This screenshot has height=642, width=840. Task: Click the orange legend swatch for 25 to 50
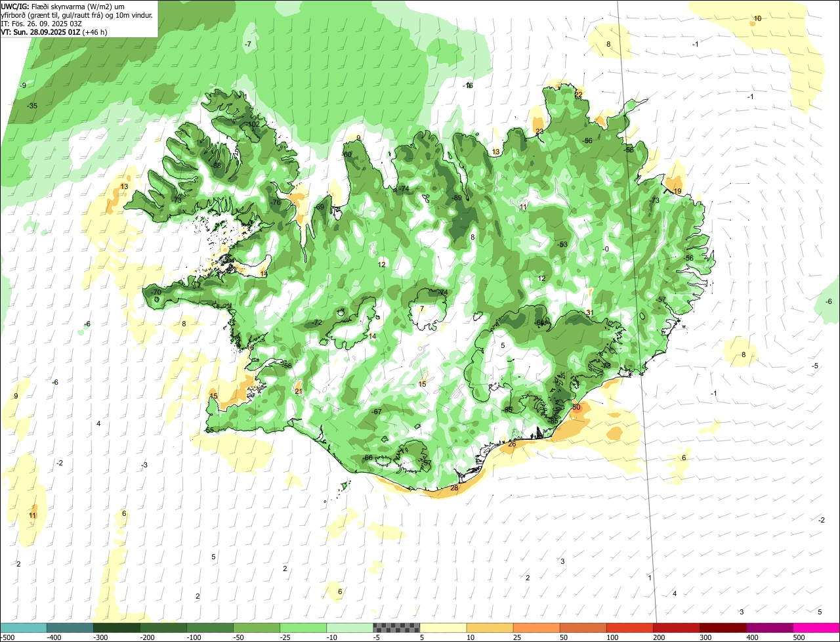coord(536,628)
